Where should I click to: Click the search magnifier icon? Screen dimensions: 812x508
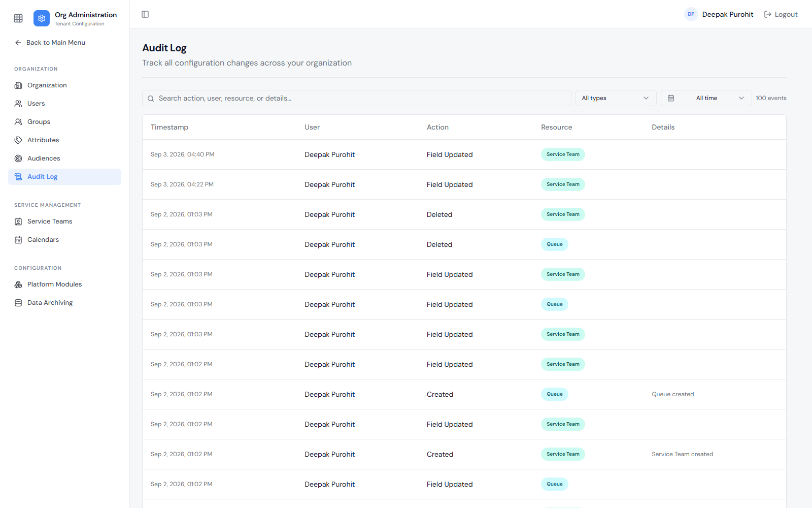tap(151, 99)
